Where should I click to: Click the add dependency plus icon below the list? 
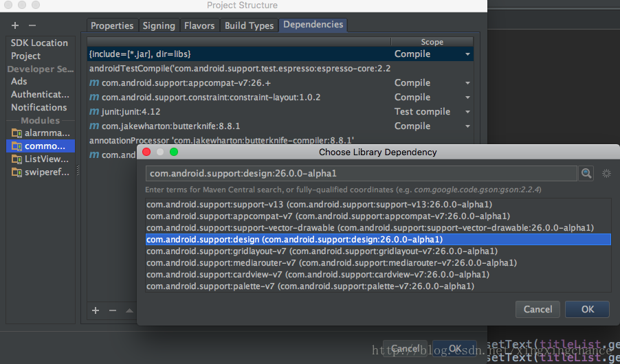[96, 310]
